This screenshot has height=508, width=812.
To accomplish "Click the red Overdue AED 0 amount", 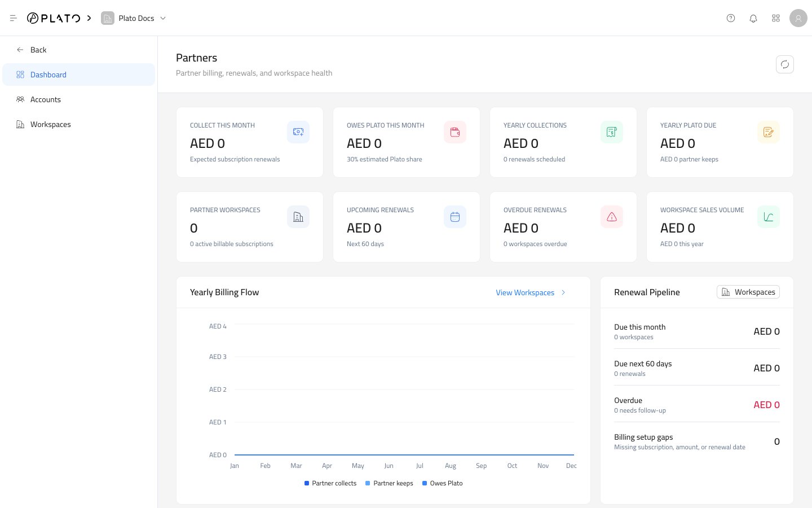I will tap(766, 405).
